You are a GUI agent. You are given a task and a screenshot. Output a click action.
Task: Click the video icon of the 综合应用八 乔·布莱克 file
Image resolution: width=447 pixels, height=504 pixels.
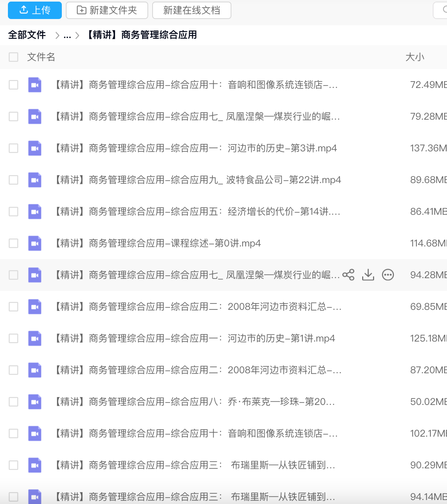click(35, 402)
